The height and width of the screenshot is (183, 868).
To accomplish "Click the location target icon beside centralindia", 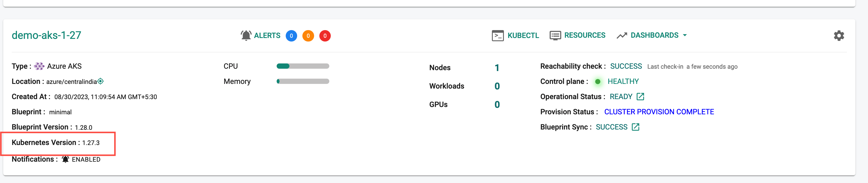I will [100, 81].
